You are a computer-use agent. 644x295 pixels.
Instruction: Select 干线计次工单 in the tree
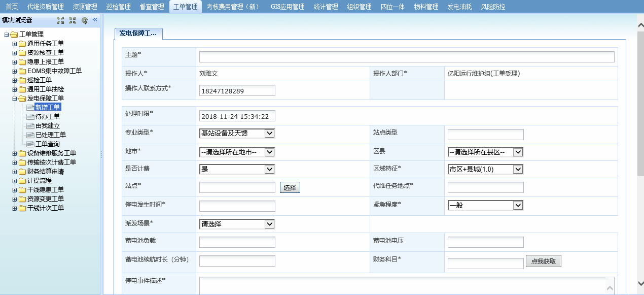46,208
